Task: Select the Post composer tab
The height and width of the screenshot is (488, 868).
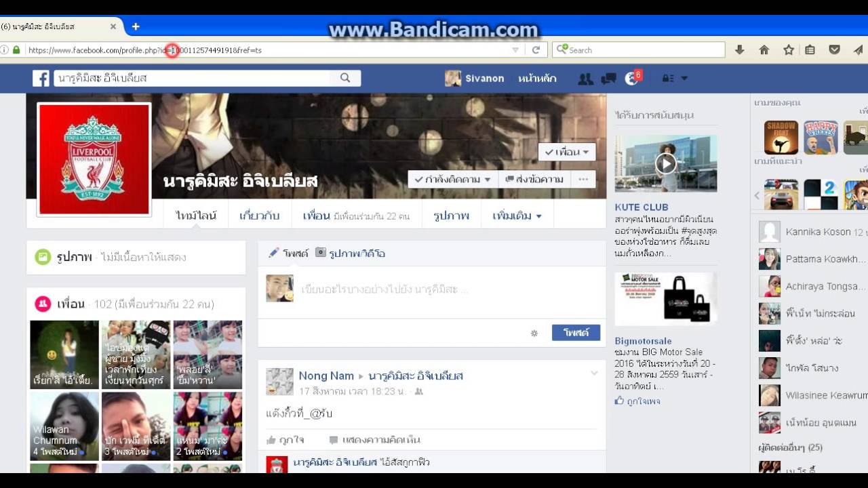Action: [x=288, y=253]
